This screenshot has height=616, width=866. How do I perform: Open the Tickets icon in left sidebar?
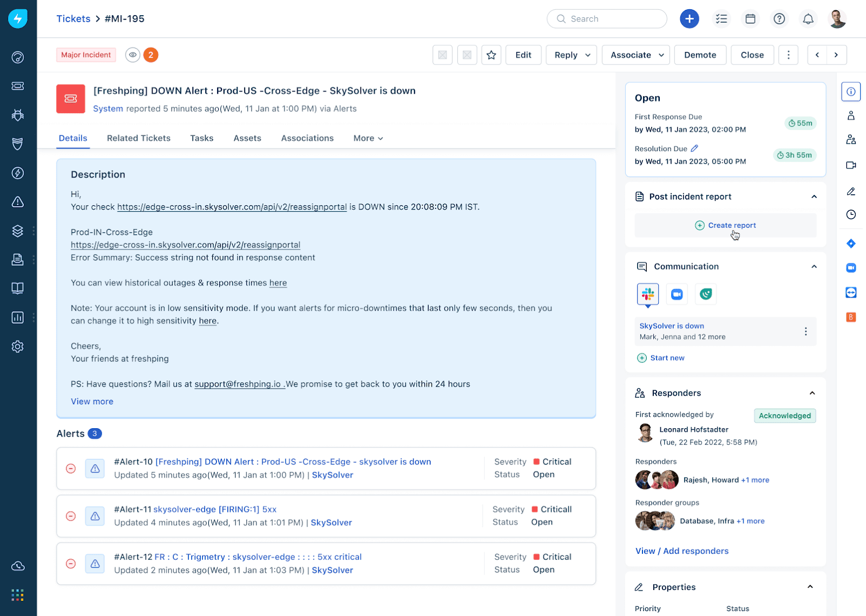point(18,86)
